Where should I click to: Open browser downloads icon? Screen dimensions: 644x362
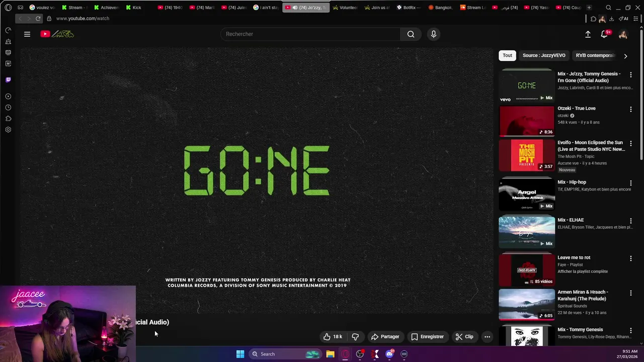tap(611, 19)
